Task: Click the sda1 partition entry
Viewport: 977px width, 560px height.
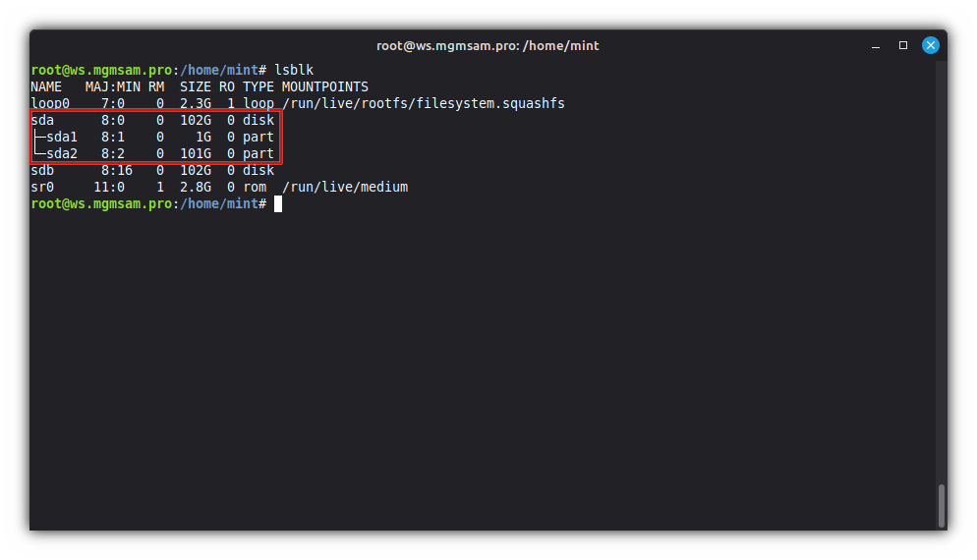Action: [62, 137]
